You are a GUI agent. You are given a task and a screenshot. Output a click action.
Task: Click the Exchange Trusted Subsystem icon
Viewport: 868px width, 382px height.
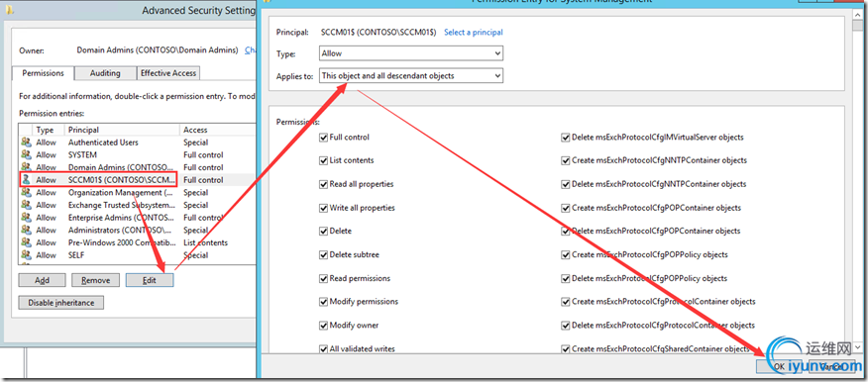click(26, 205)
